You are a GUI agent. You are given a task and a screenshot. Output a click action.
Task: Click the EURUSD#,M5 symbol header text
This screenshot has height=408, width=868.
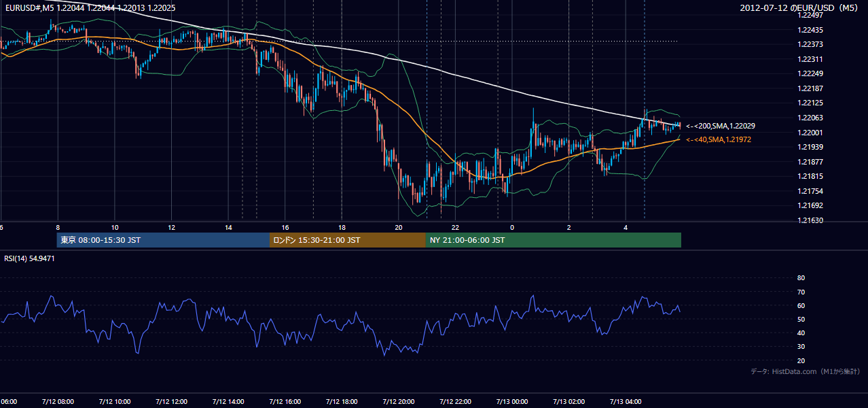click(x=90, y=7)
